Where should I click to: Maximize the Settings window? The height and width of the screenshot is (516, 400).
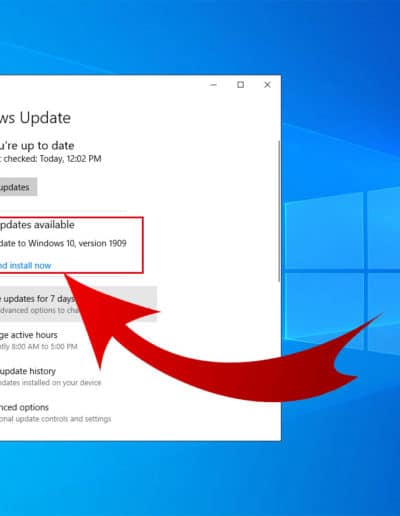240,85
